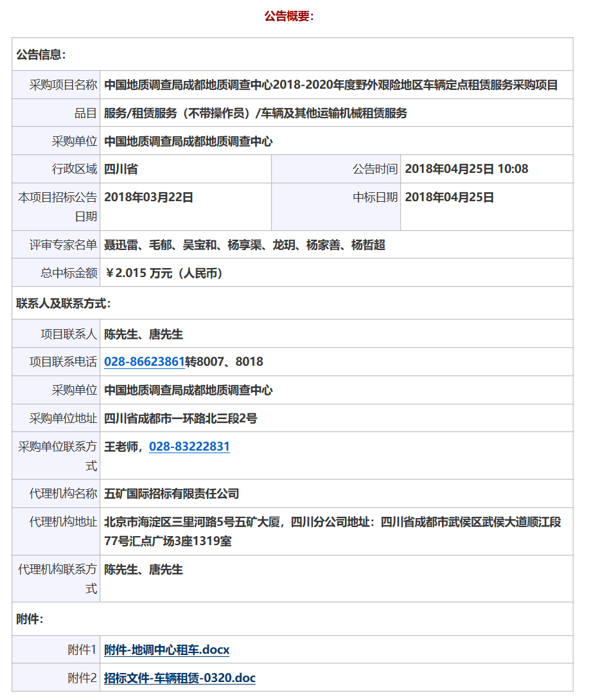
Task: Download attachment 招标文件-车辆租赁-0320.doc
Action: coord(179,678)
